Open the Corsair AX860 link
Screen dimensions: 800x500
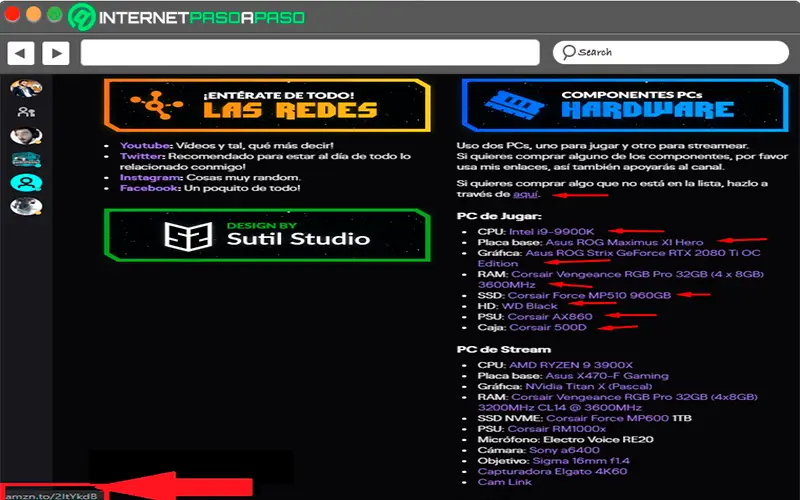(550, 317)
